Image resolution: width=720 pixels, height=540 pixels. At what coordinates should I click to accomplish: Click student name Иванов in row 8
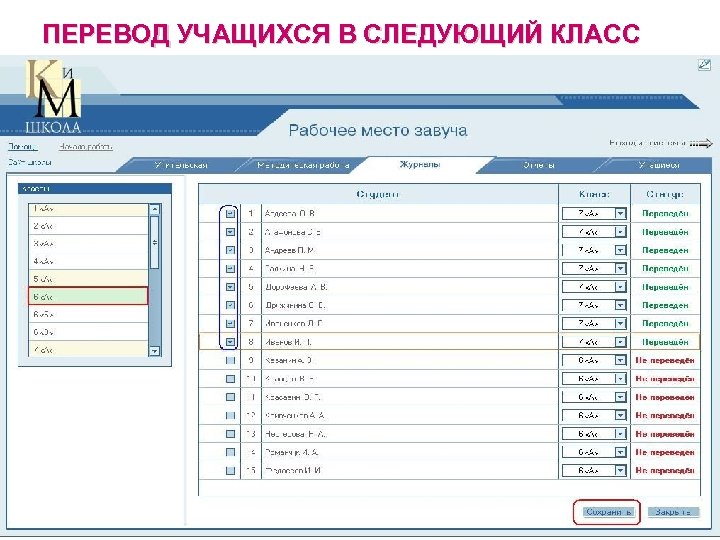tap(289, 342)
